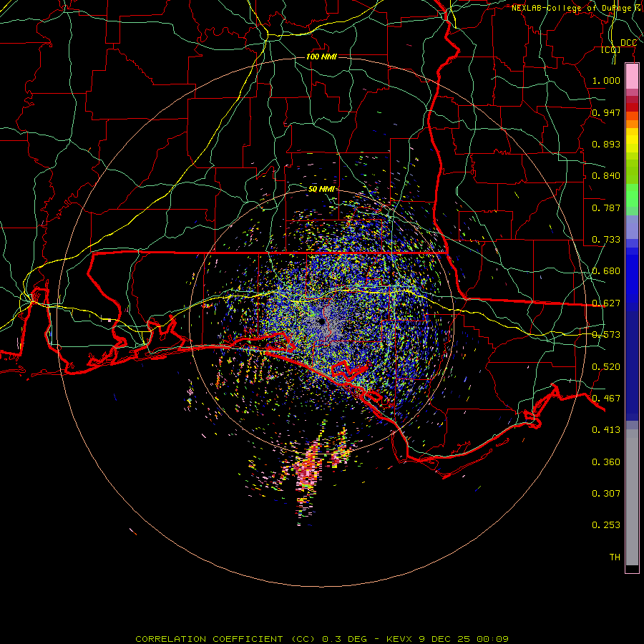This screenshot has height=644, width=644.
Task: Click the 0.893 scale value
Action: click(x=606, y=144)
